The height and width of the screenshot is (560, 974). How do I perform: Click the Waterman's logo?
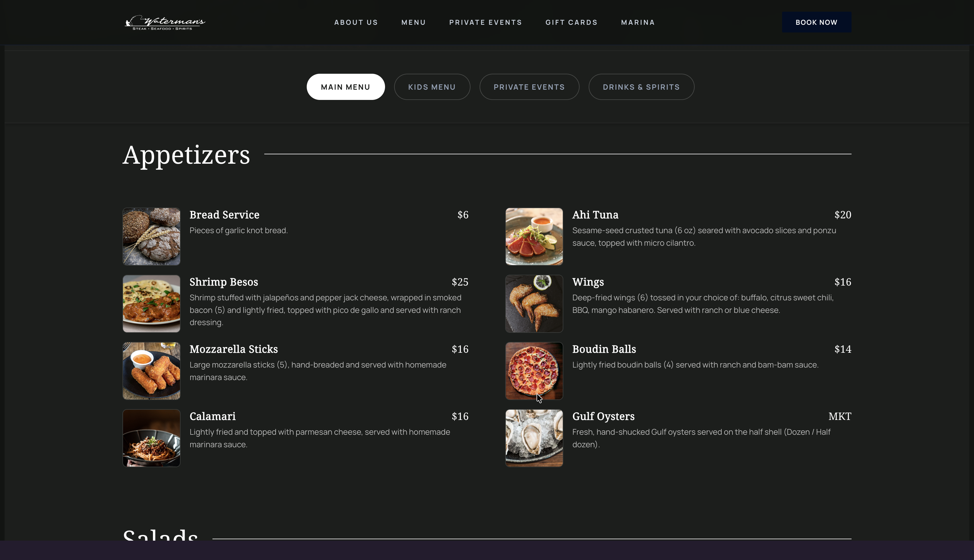point(165,22)
